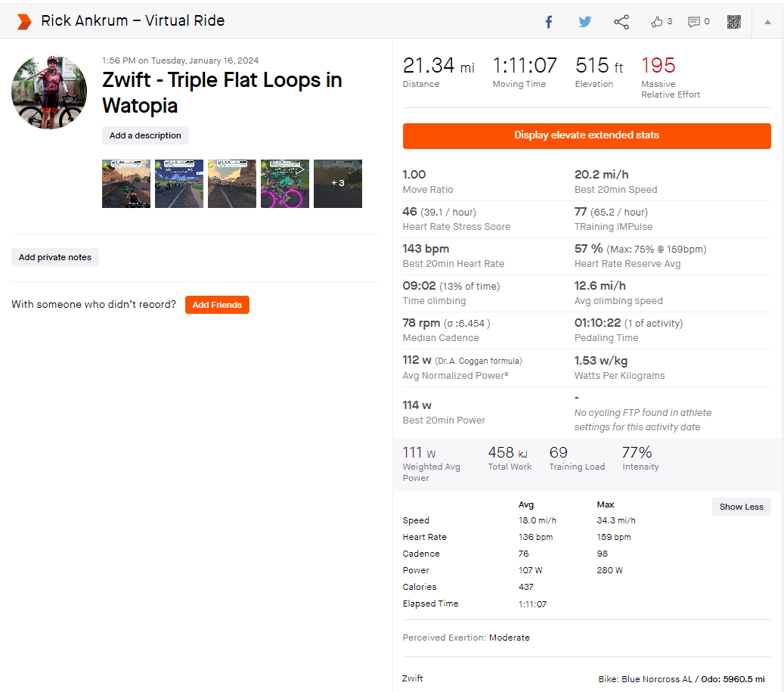Open the fourth thumbnail with pink-wheeled bike
Screen dimensions: 784x692
284,184
